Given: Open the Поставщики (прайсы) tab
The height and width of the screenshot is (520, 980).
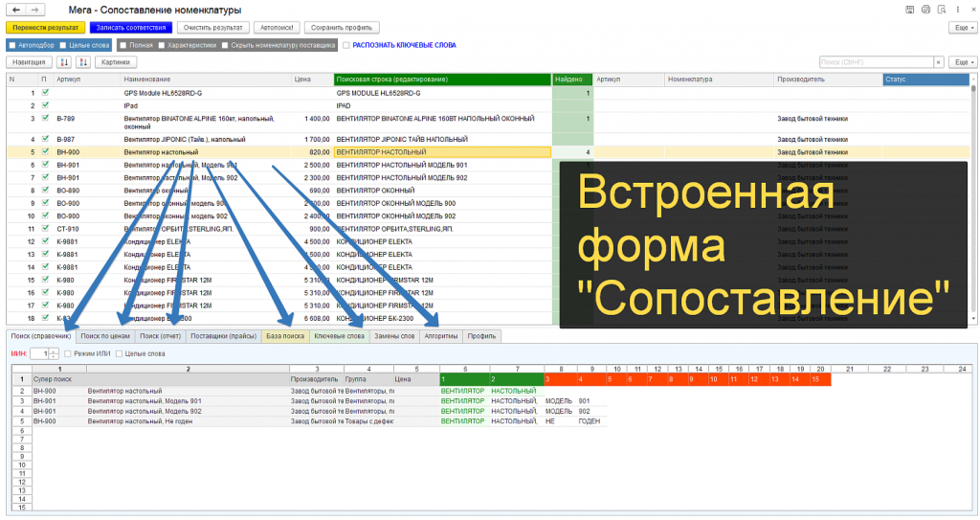Looking at the screenshot, I should tap(224, 336).
